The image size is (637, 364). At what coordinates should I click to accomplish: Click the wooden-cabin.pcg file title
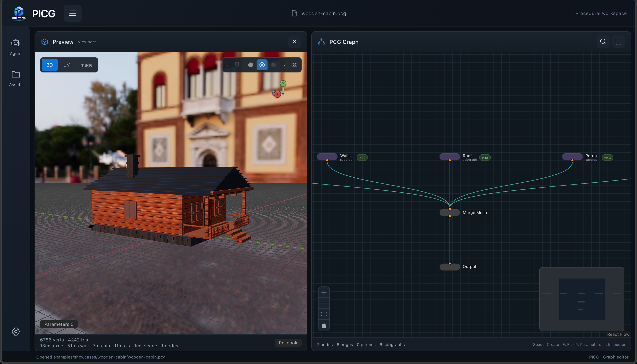(x=324, y=13)
